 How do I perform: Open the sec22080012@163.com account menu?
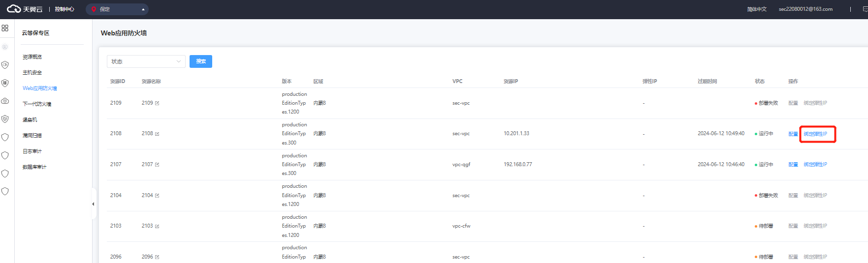click(x=805, y=9)
